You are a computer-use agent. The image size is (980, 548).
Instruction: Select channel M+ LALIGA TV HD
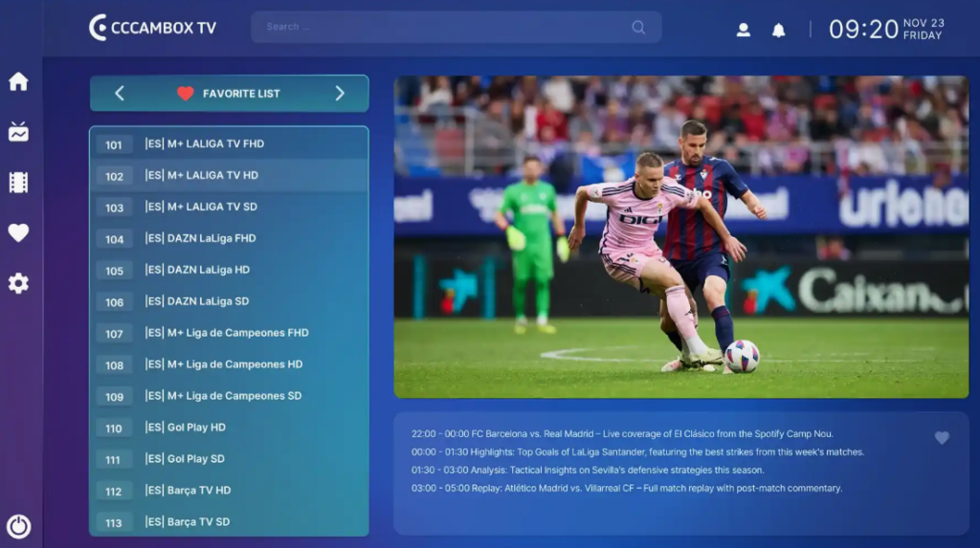coord(229,176)
